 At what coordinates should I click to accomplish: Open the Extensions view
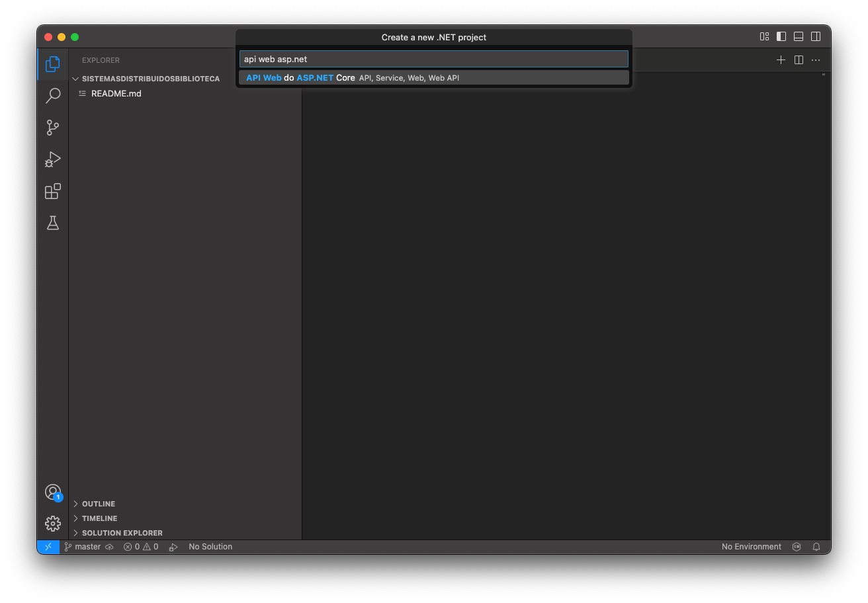(x=53, y=192)
